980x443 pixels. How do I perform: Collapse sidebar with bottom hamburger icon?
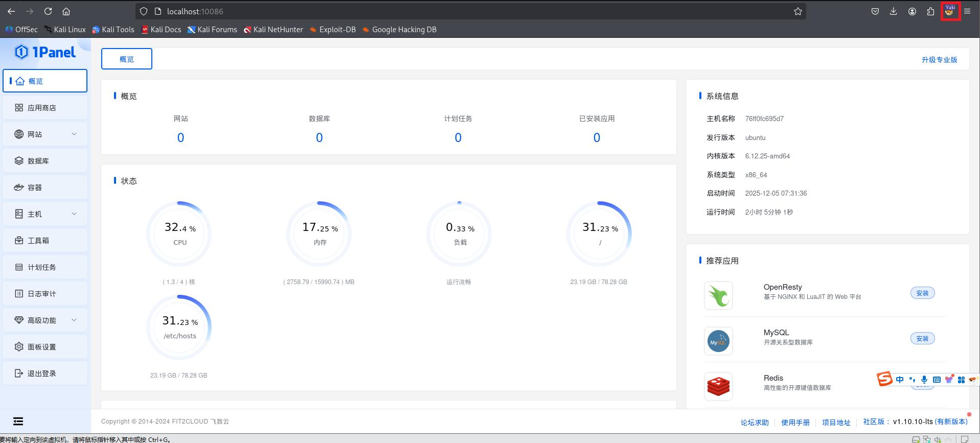[x=18, y=421]
